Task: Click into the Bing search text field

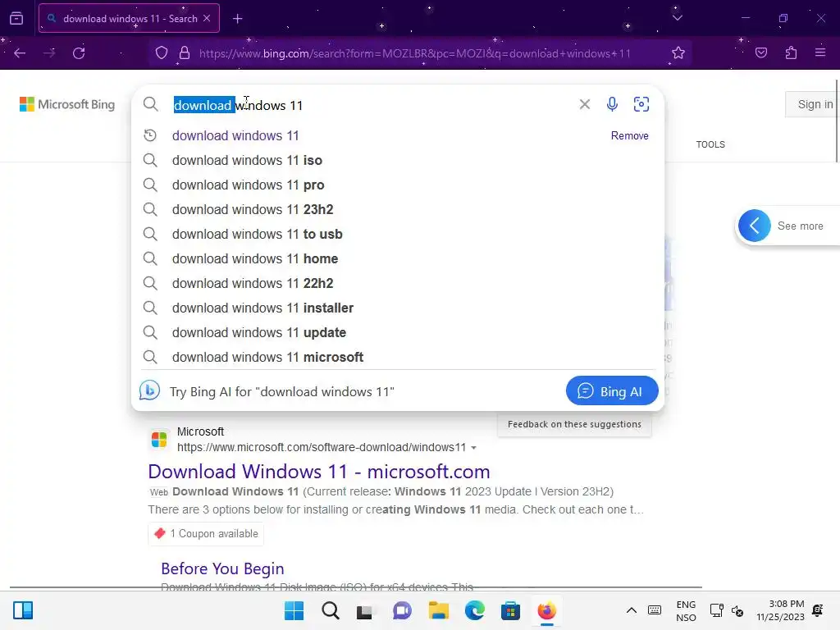Action: (370, 105)
